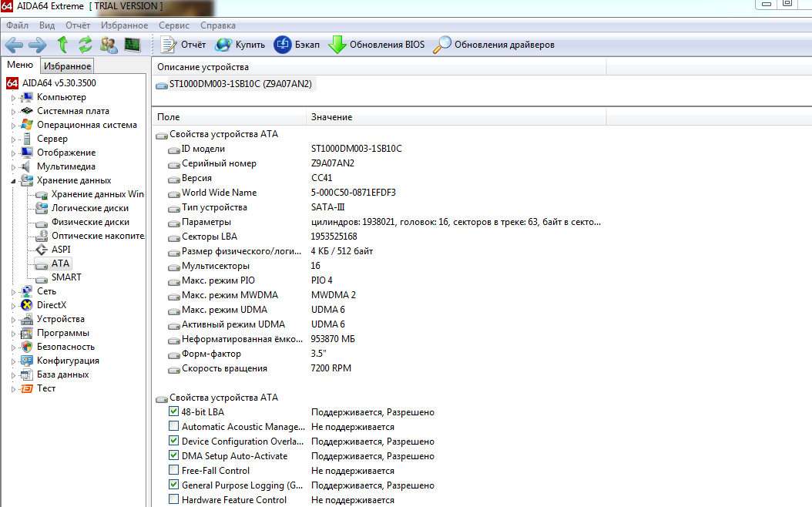Open the Файл menu
Image resolution: width=812 pixels, height=507 pixels.
17,25
